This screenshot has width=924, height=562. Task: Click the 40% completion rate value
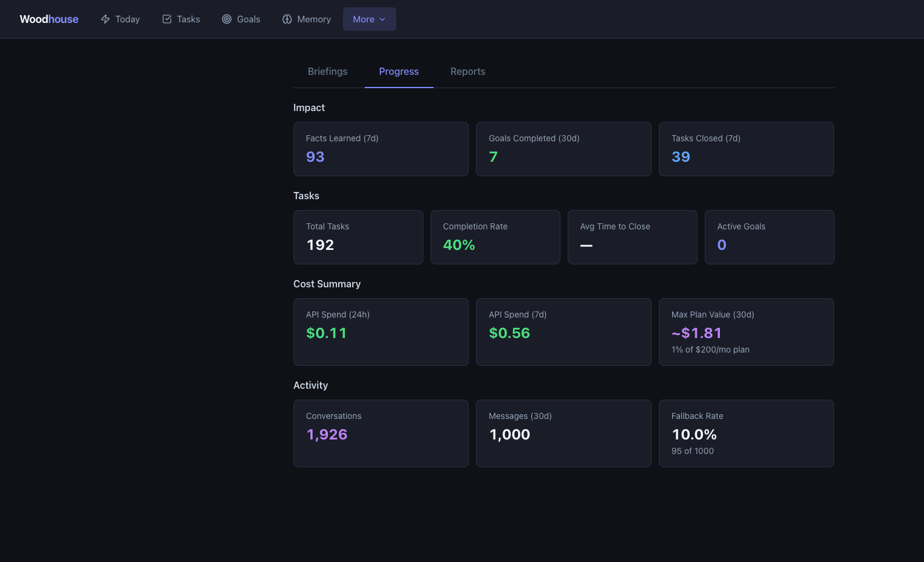click(459, 245)
